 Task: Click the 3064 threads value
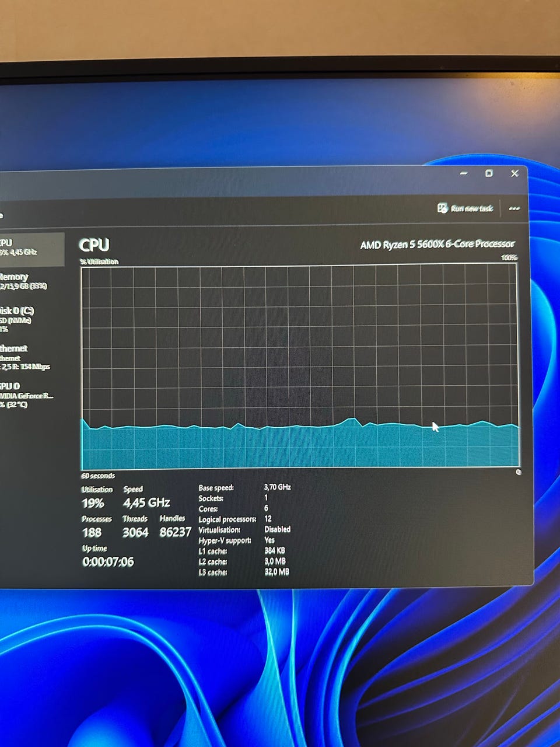point(135,532)
